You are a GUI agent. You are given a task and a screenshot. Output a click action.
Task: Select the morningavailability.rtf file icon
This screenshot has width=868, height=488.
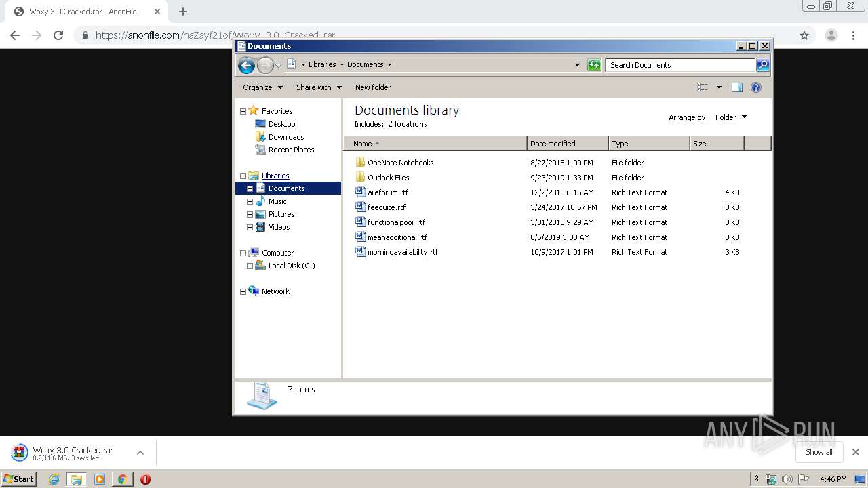361,252
